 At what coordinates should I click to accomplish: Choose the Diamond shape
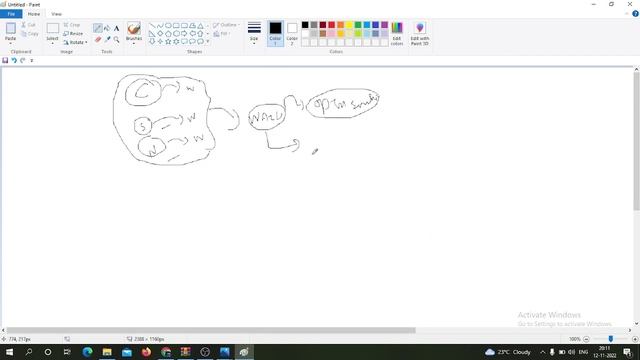click(x=160, y=33)
